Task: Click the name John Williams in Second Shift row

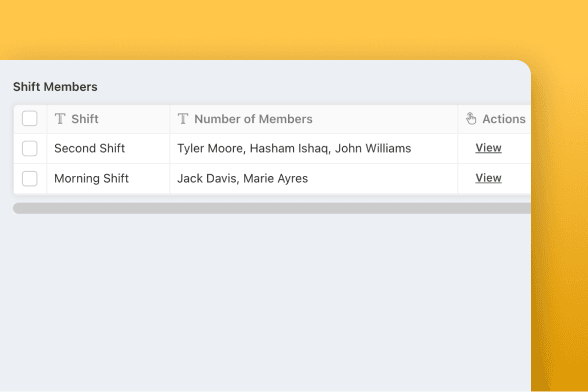Action: [x=373, y=149]
